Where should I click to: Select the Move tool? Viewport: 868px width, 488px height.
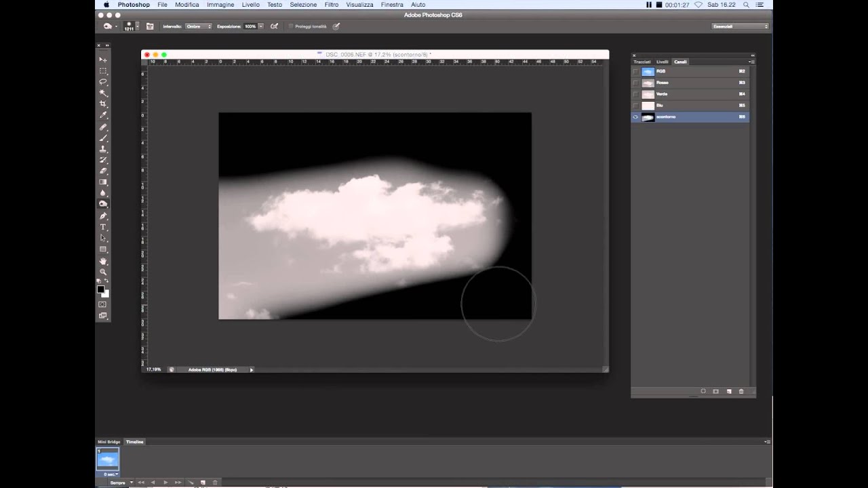[103, 60]
